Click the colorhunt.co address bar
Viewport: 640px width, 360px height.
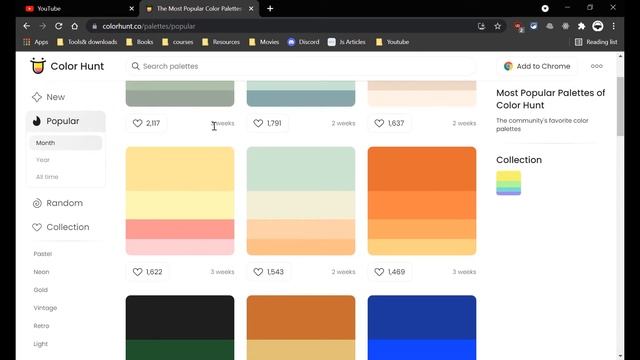pyautogui.click(x=282, y=26)
